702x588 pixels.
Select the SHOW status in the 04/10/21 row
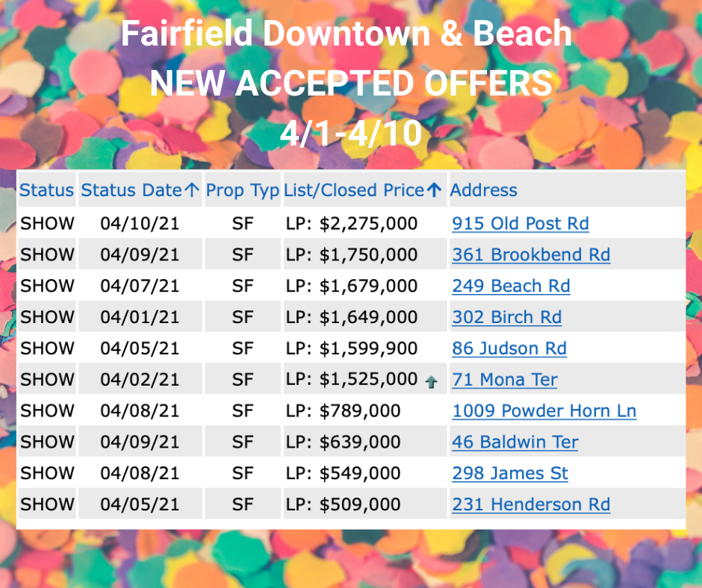click(x=47, y=223)
